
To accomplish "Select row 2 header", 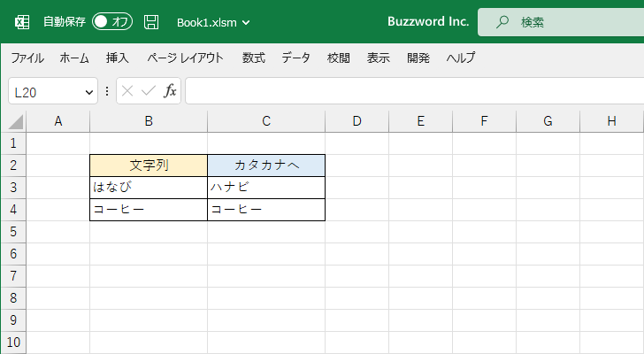I will (13, 165).
